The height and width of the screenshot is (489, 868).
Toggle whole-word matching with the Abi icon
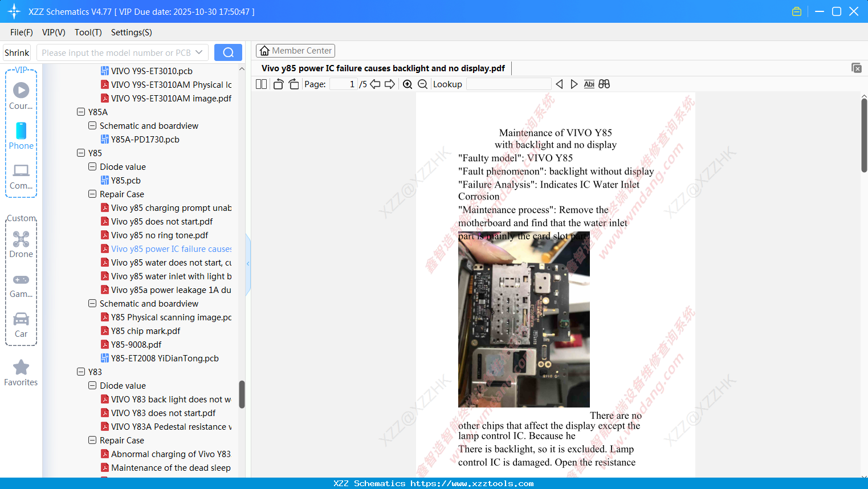pos(589,84)
